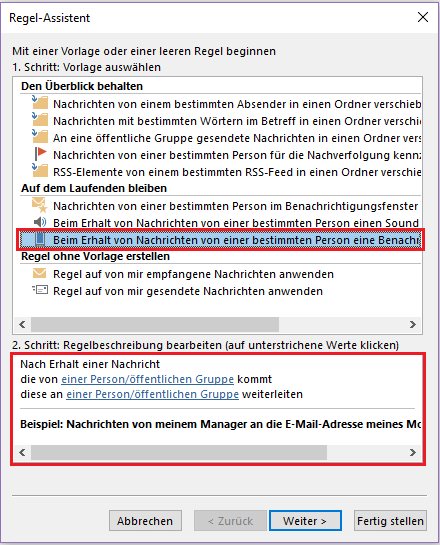This screenshot has height=545, width=440.
Task: Click folder icon beside RSS-Elemente rule
Action: click(40, 171)
